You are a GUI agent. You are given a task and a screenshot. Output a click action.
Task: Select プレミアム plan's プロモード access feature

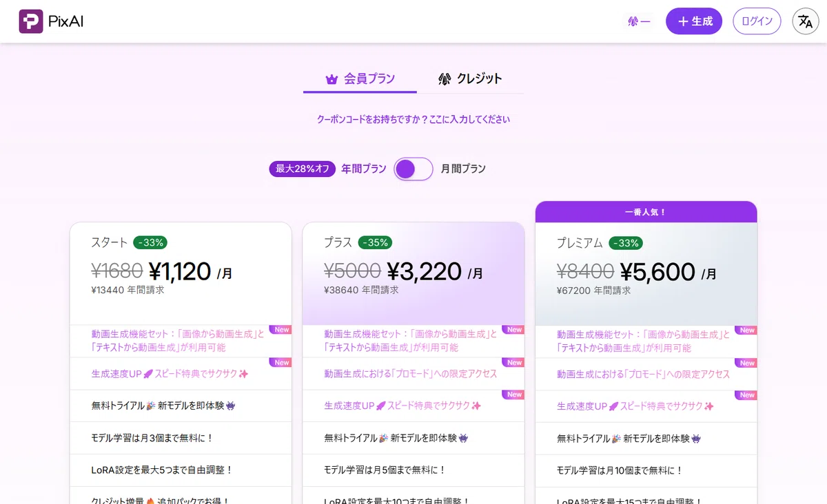(646, 374)
